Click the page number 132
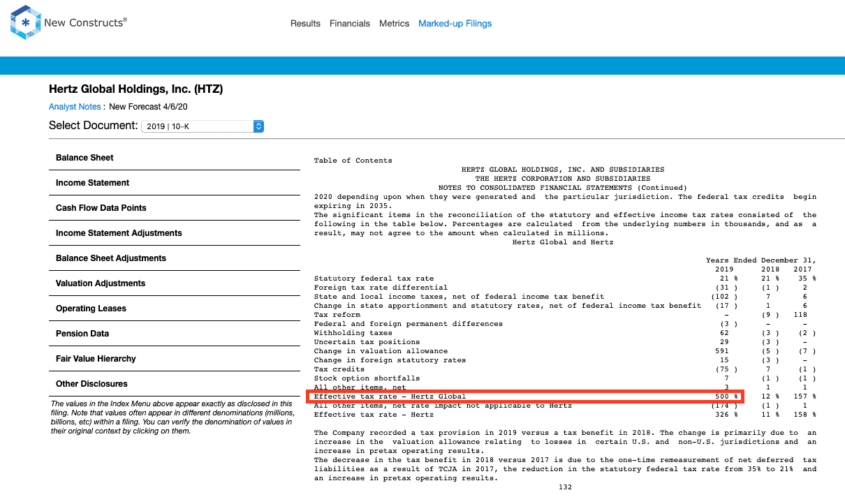Viewport: 845px width, 504px height. point(565,487)
